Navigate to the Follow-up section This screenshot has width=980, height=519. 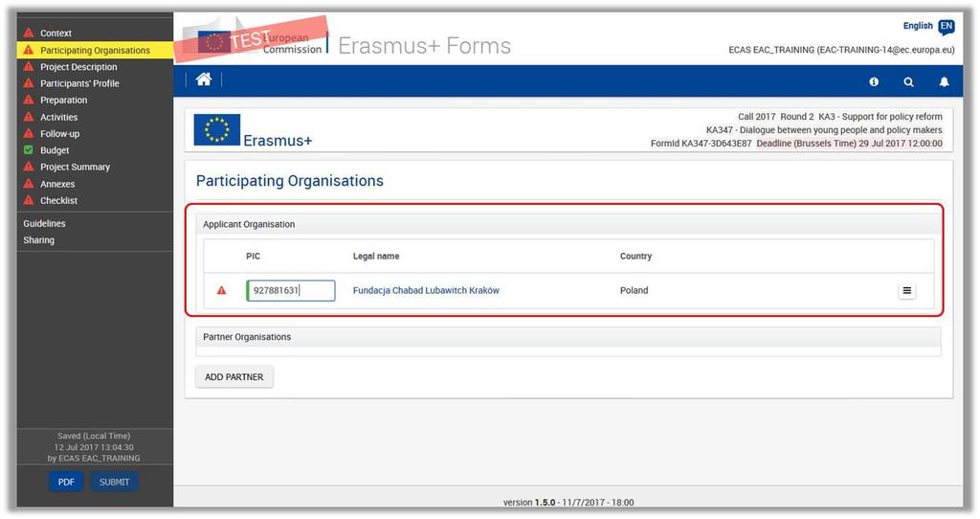point(60,134)
